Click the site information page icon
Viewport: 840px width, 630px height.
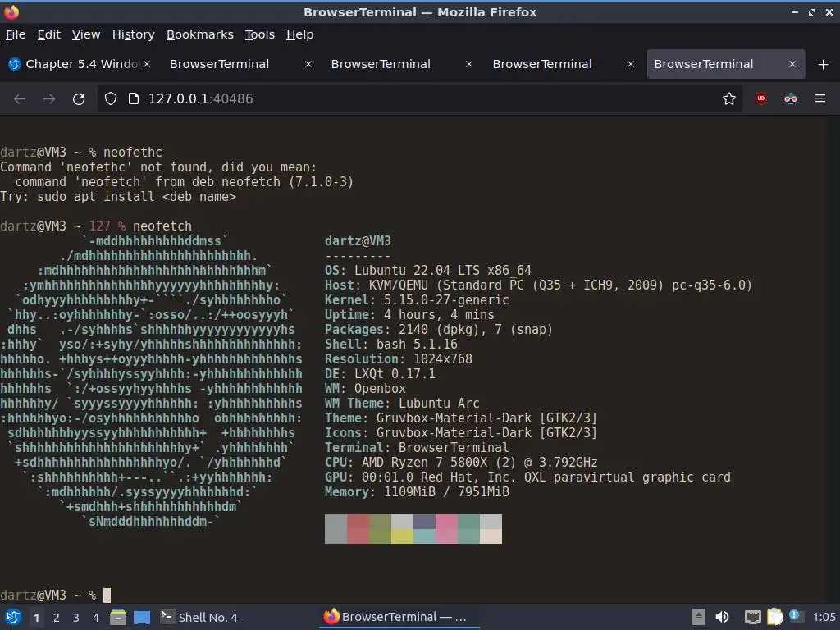(134, 98)
